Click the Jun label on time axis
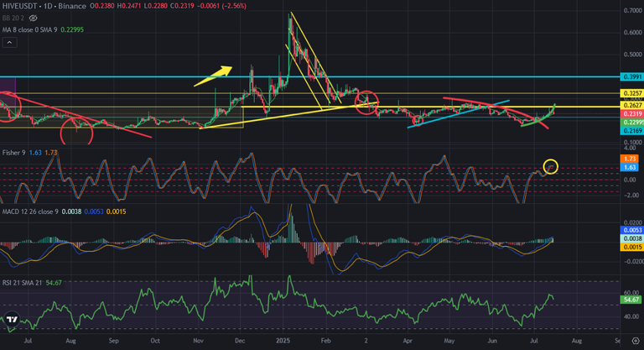The height and width of the screenshot is (350, 644). click(x=492, y=341)
